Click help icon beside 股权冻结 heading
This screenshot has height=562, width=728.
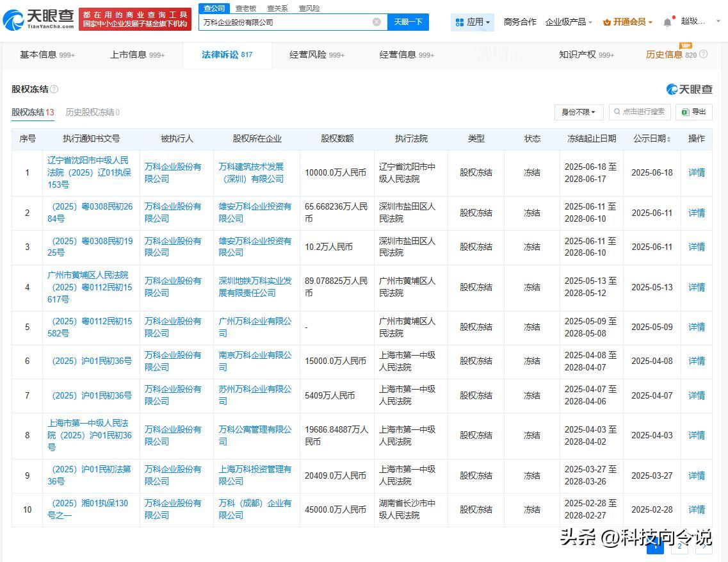[x=54, y=89]
